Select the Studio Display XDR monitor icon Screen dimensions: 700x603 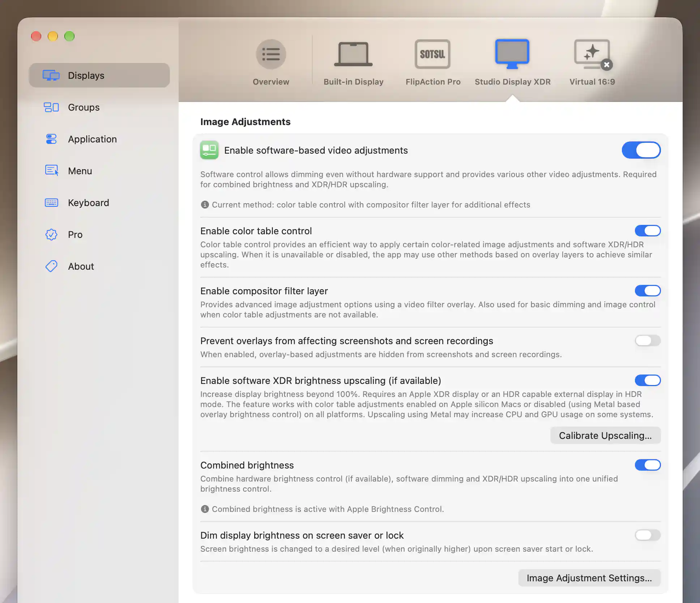click(x=512, y=54)
